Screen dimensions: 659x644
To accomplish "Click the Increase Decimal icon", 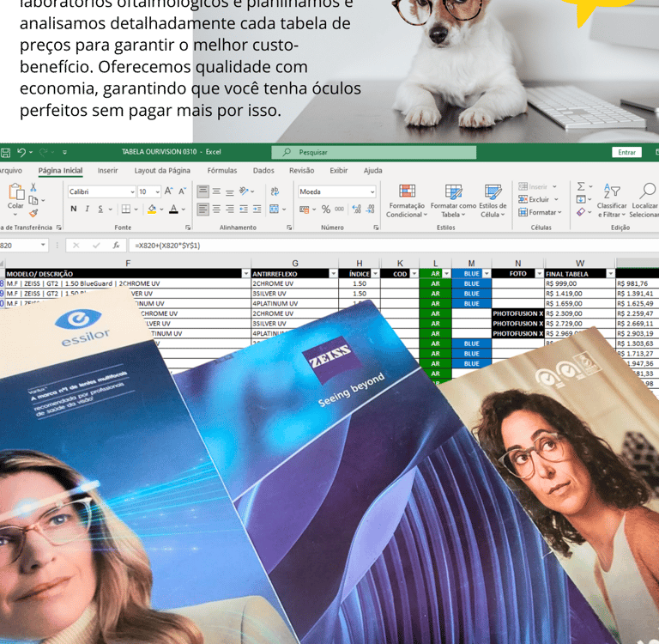I will (357, 209).
